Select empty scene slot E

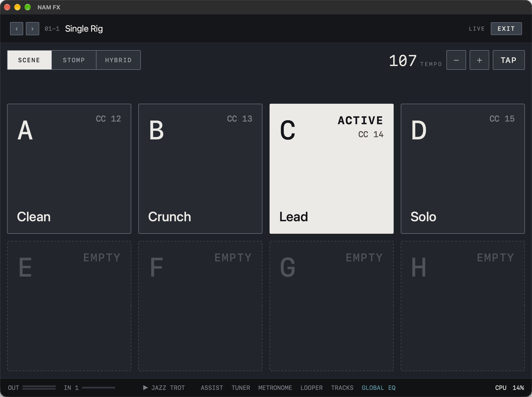point(69,306)
